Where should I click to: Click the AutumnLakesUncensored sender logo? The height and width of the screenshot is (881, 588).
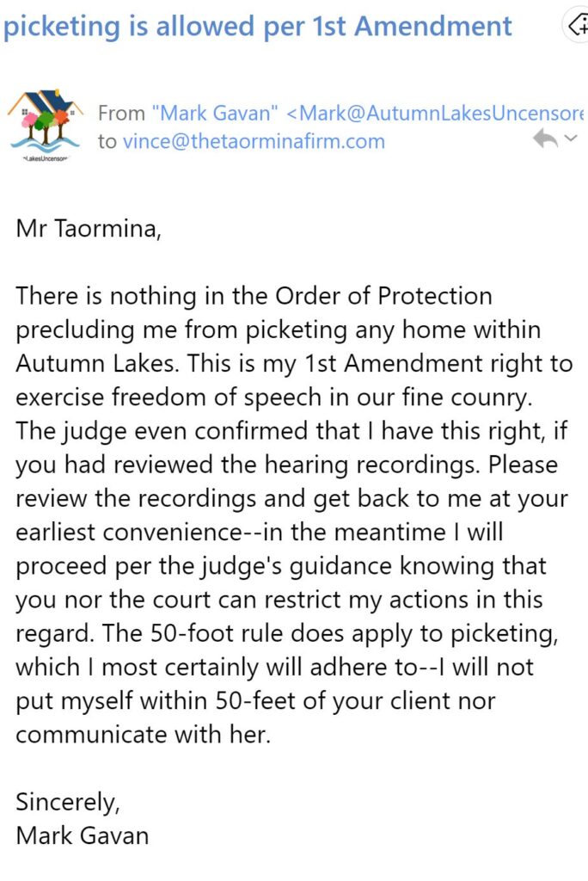(x=44, y=126)
